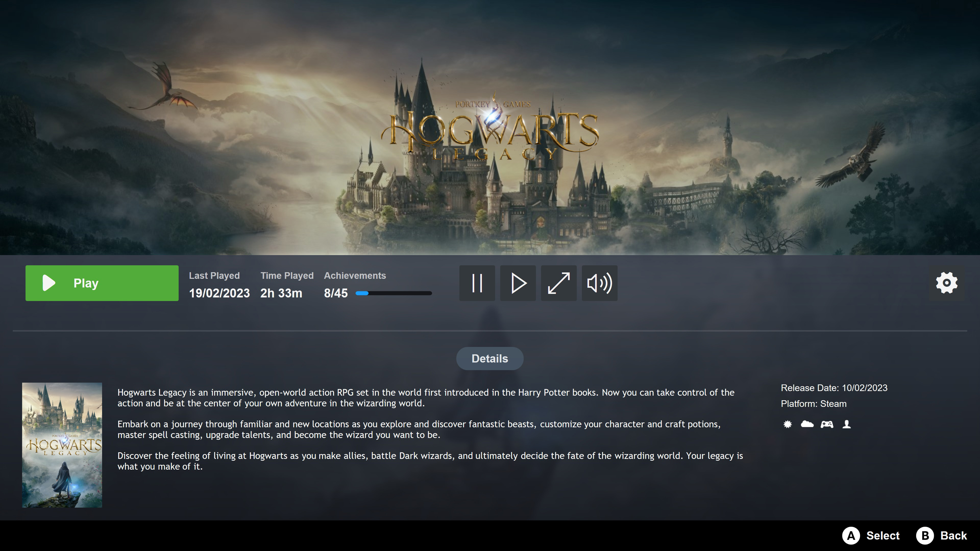Viewport: 980px width, 551px height.
Task: Click the Achievements 8/45 count
Action: [336, 293]
